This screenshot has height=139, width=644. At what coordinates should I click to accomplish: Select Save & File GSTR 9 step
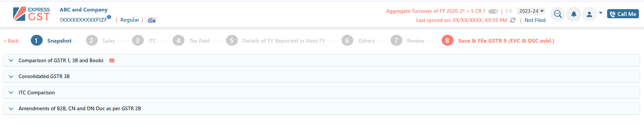(x=498, y=41)
